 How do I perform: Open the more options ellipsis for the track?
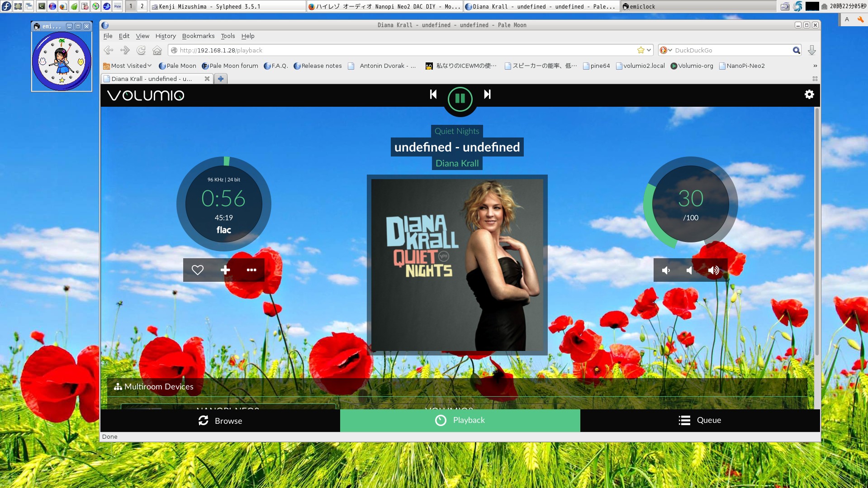251,270
